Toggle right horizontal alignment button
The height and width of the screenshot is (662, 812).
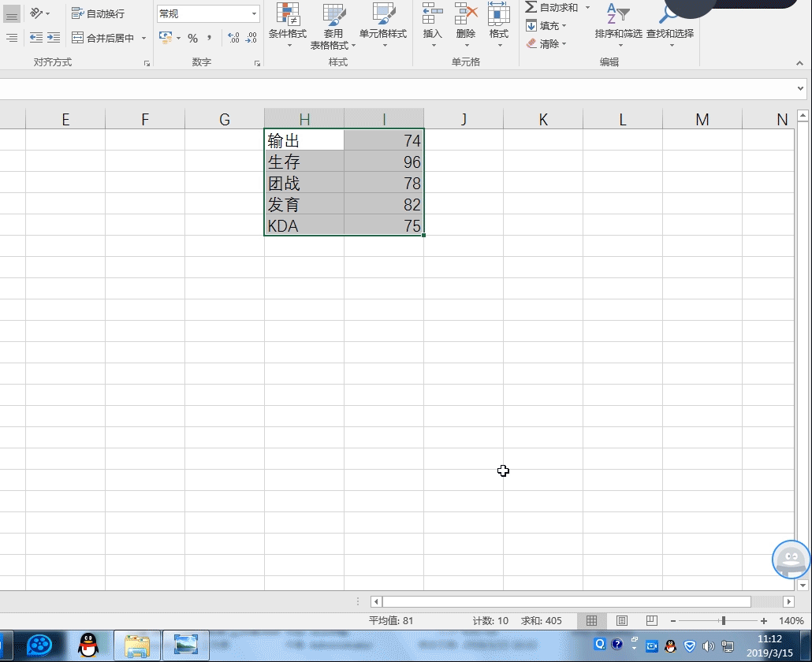click(11, 38)
